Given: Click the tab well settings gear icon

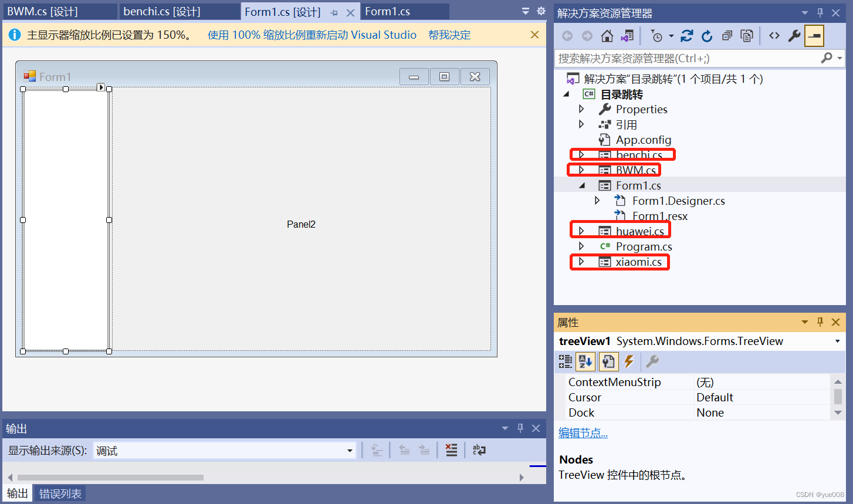Looking at the screenshot, I should pos(541,11).
